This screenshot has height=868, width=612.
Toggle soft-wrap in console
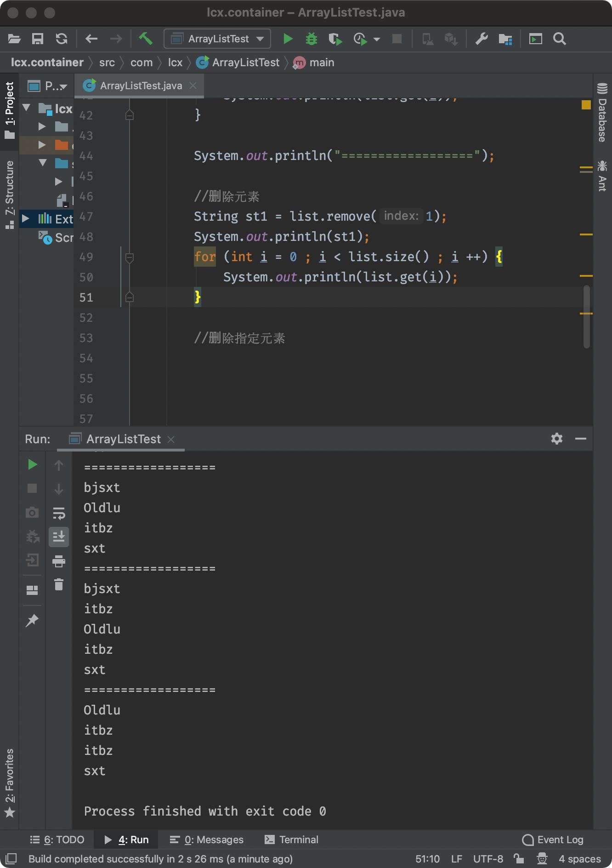pos(59,513)
